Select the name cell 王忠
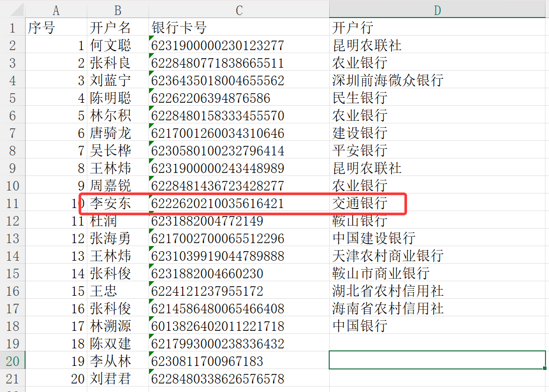Screen dimensions: 549x392 point(117,291)
